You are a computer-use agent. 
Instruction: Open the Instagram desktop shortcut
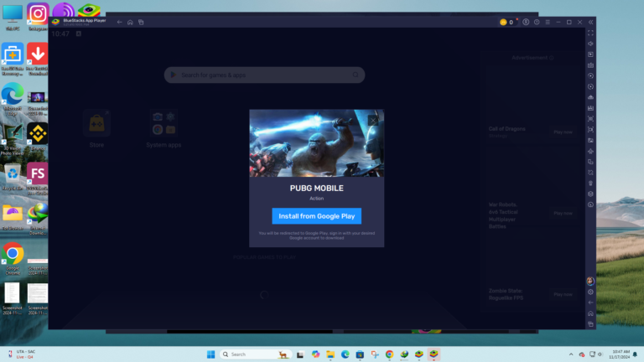pos(38,17)
